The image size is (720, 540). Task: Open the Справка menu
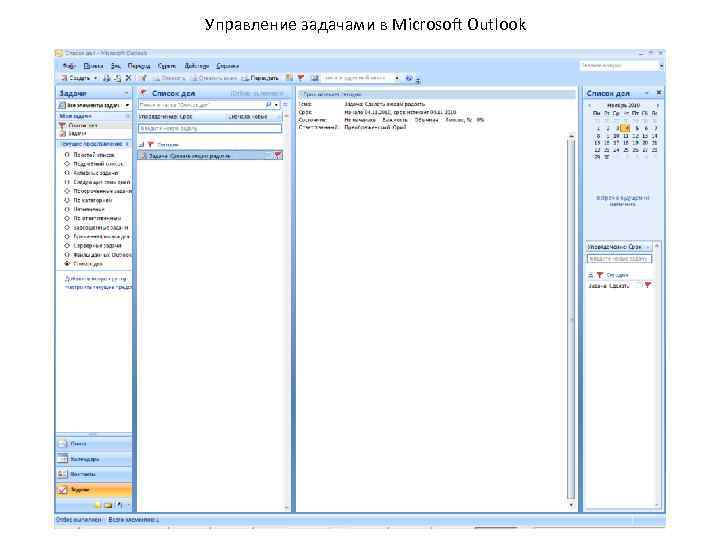[x=227, y=66]
